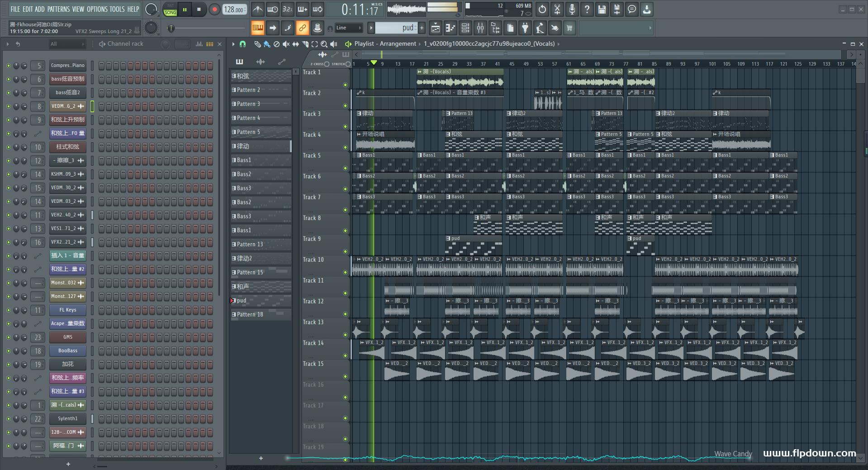This screenshot has width=868, height=470.
Task: Open the VIEW menu
Action: pos(78,9)
